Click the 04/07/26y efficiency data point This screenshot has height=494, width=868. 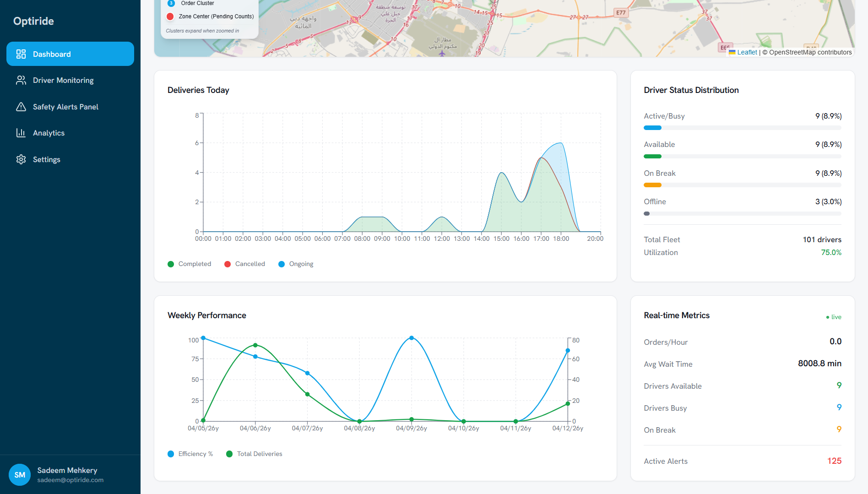(x=308, y=373)
